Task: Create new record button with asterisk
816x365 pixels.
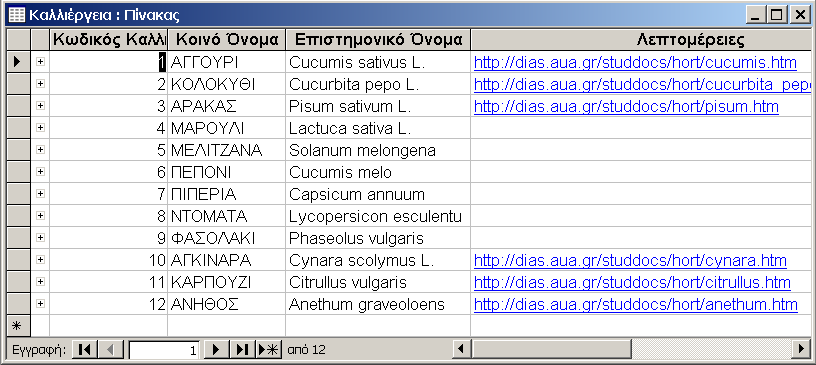Action: point(269,350)
